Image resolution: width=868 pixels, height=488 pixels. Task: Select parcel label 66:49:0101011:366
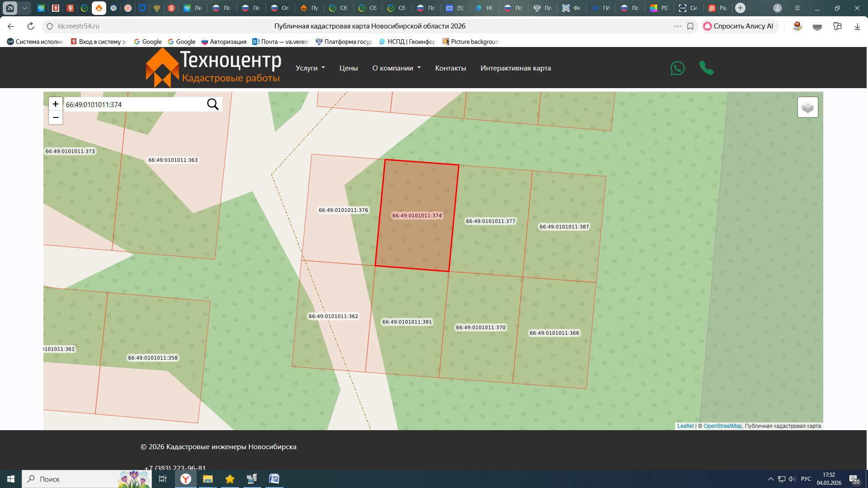tap(554, 333)
